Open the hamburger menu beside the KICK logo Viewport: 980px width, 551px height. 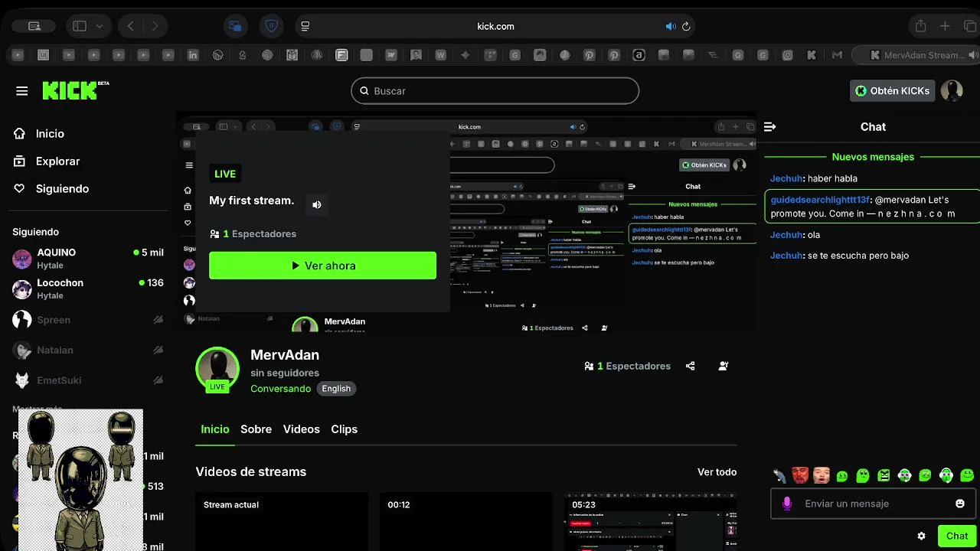tap(21, 91)
